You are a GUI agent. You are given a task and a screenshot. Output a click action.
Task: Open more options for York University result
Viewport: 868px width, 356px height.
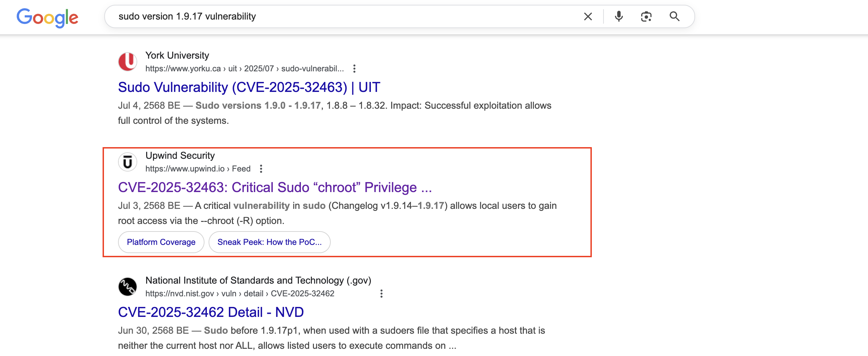click(354, 69)
